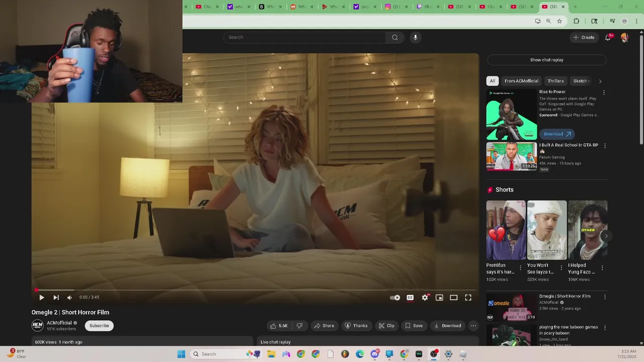The height and width of the screenshot is (362, 644).
Task: Open more video actions menu
Action: click(473, 326)
